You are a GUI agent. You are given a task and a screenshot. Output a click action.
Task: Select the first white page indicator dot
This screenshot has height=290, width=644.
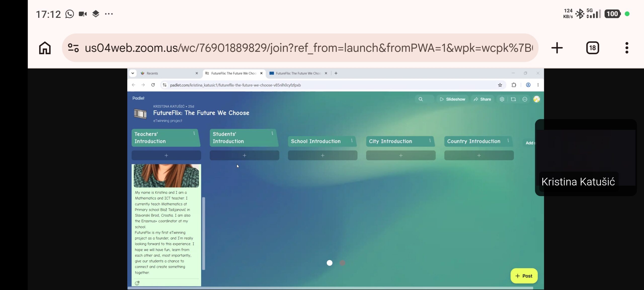(330, 263)
